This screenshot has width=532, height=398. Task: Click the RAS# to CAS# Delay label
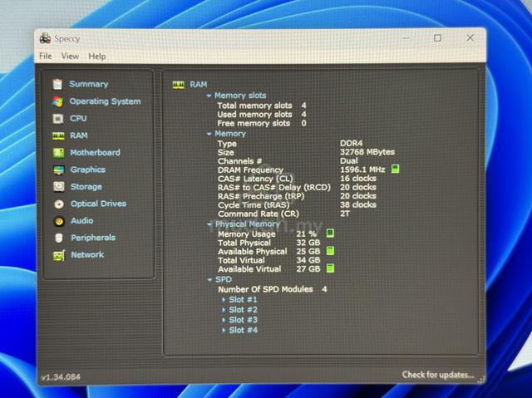coord(274,188)
